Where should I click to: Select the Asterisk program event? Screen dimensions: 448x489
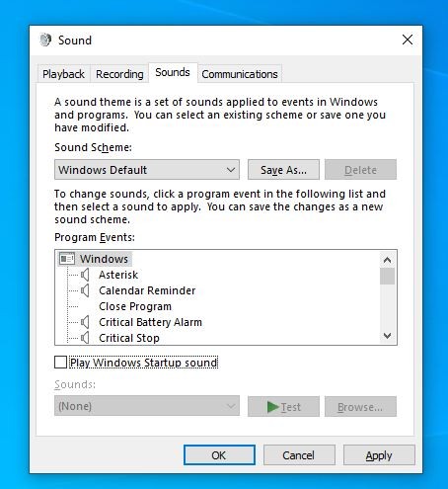pos(118,275)
